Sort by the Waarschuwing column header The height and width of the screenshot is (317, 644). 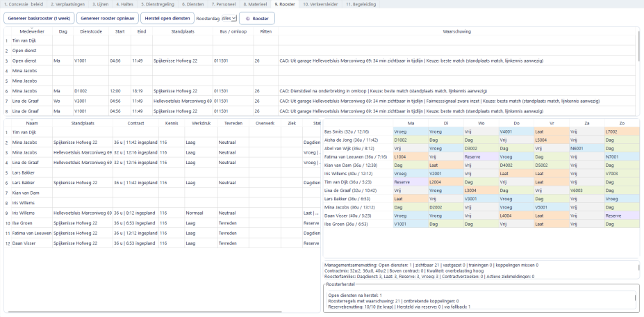(456, 31)
